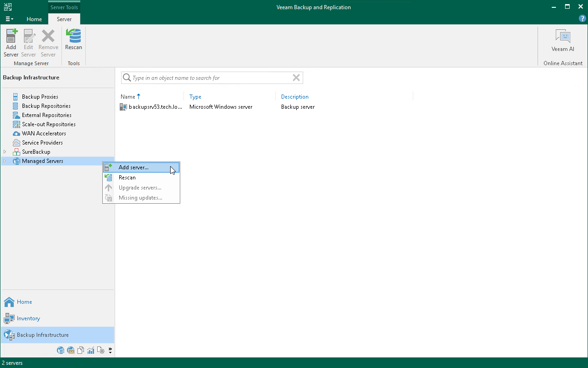Select WAN Accelerators in the tree

click(44, 134)
